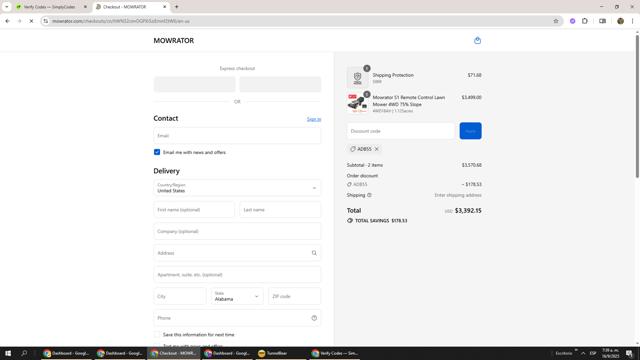Click the Mowrator S1 lawn mower thumbnail
This screenshot has width=640, height=360.
[x=358, y=102]
